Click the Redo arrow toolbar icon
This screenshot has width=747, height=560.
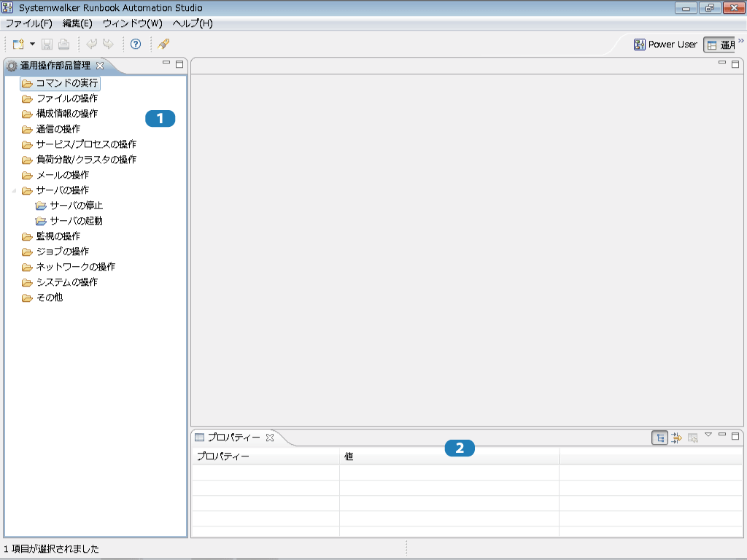point(108,44)
